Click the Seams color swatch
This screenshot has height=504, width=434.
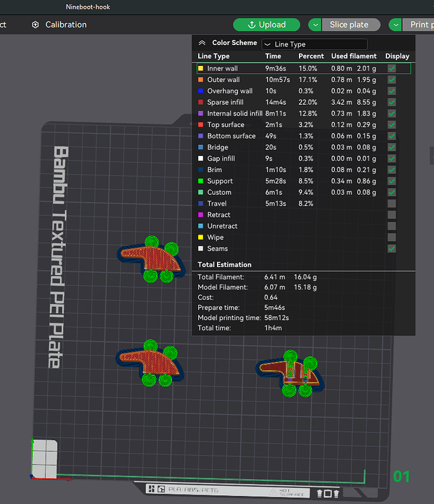click(200, 249)
